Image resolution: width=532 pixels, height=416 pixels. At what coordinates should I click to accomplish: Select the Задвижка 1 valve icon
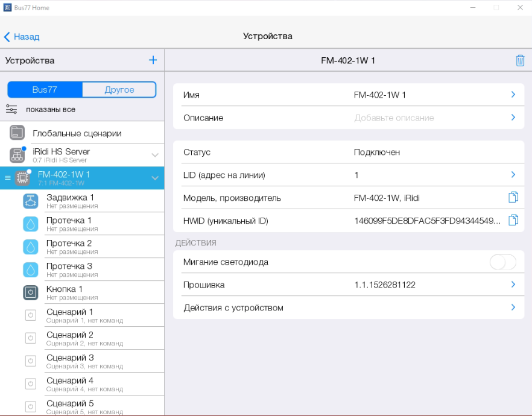pos(31,201)
